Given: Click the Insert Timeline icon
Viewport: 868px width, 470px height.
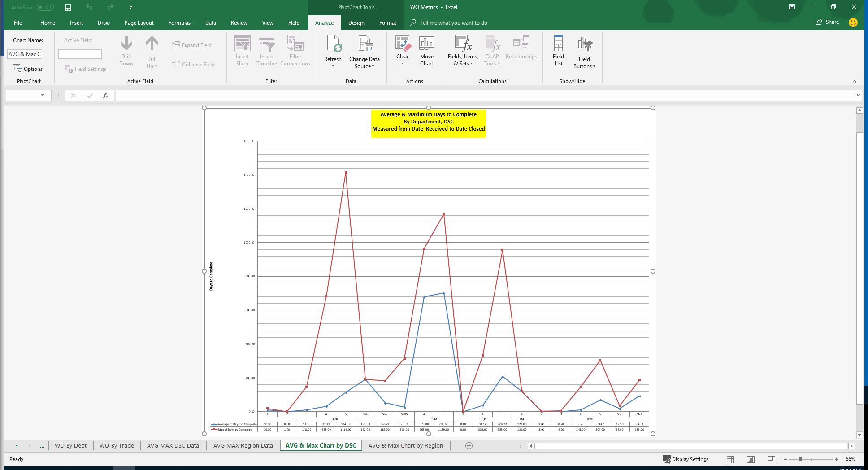Looking at the screenshot, I should pyautogui.click(x=267, y=44).
